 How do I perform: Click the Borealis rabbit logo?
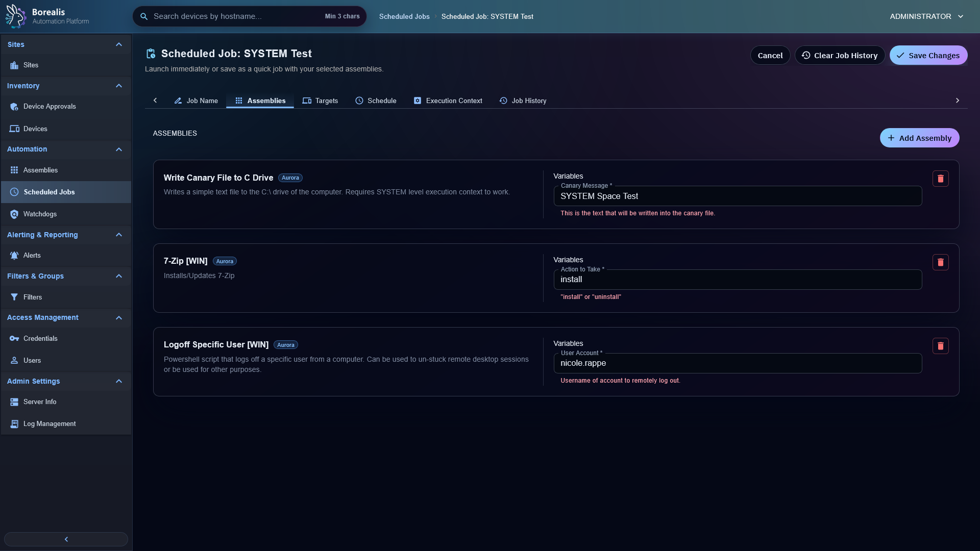[15, 16]
